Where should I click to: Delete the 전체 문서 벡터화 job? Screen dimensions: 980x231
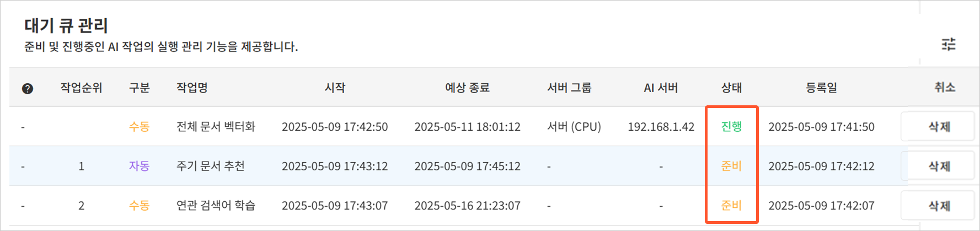[x=938, y=127]
